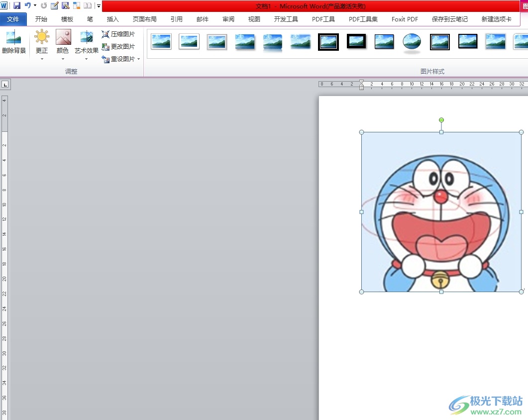Image resolution: width=528 pixels, height=420 pixels.
Task: Switch to the 开始 tab
Action: pyautogui.click(x=41, y=19)
